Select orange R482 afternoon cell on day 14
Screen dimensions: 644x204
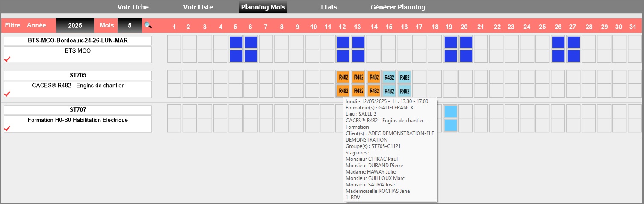pos(374,91)
